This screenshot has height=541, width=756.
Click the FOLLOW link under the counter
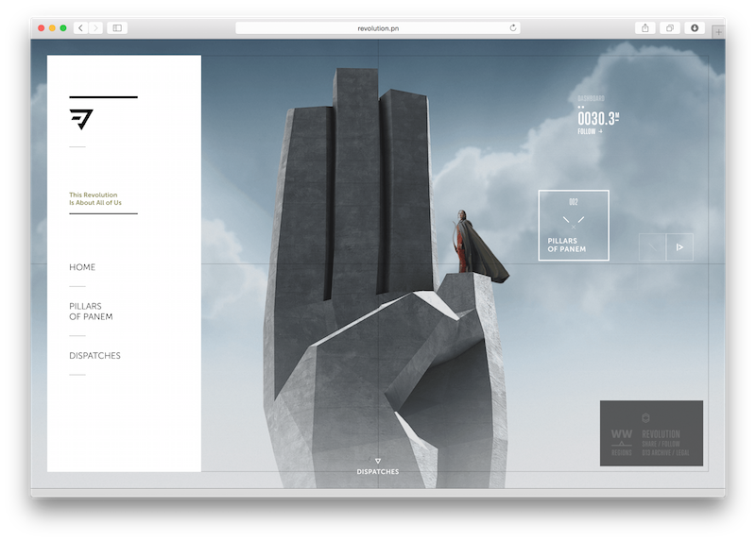pos(590,131)
